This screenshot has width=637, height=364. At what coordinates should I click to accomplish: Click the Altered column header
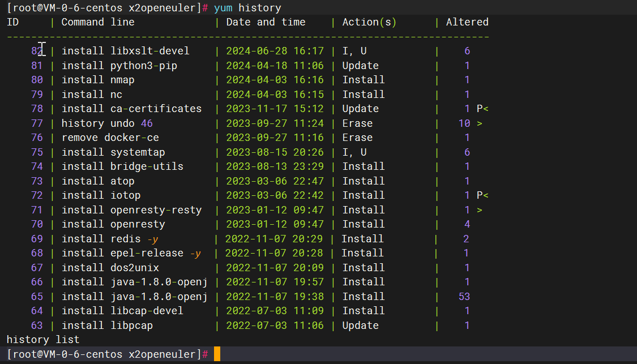click(467, 22)
